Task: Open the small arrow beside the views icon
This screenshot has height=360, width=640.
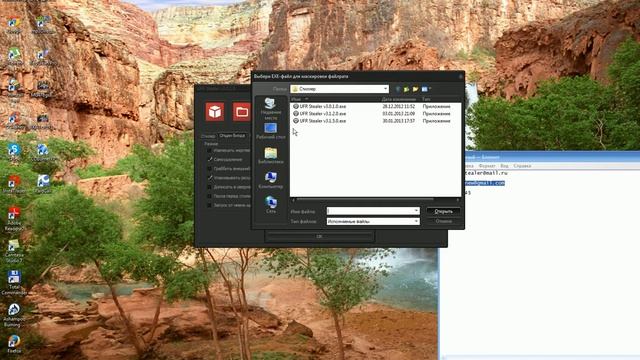Action: coord(430,89)
